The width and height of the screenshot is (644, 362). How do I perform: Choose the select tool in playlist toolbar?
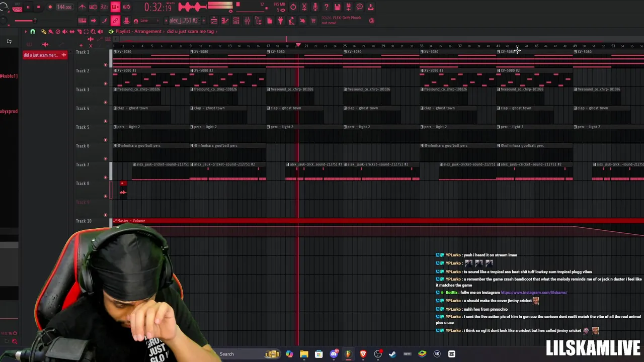tap(86, 31)
